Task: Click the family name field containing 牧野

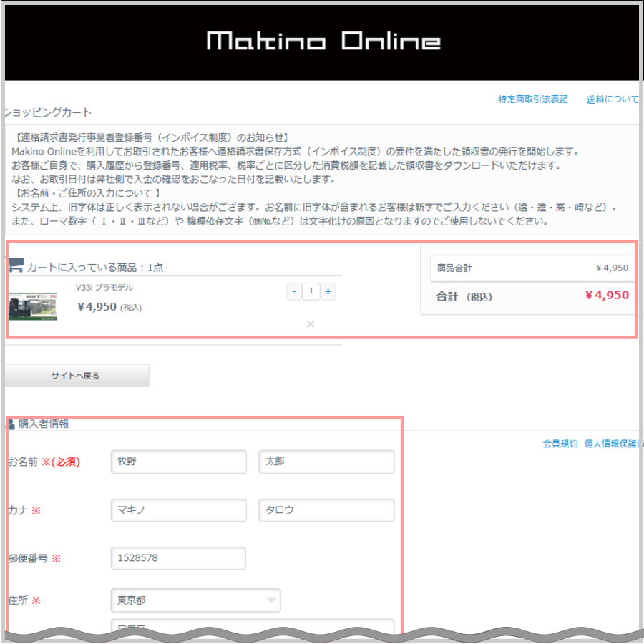Action: point(179,462)
